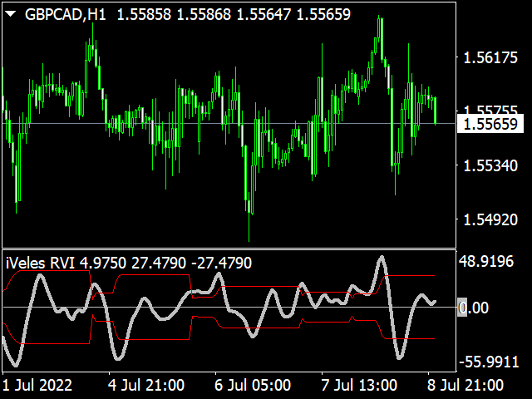This screenshot has height=399, width=532.
Task: Select the iVeles RVI indicator label
Action: (x=129, y=264)
